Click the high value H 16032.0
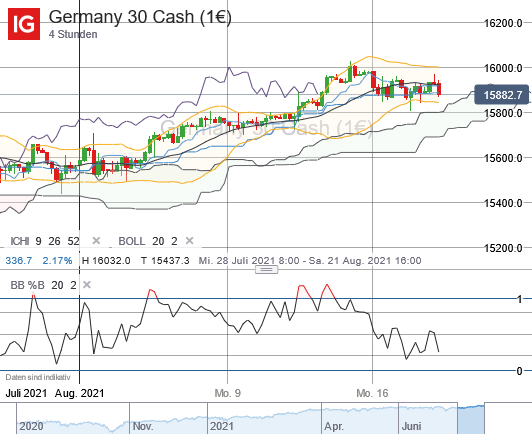 point(106,261)
